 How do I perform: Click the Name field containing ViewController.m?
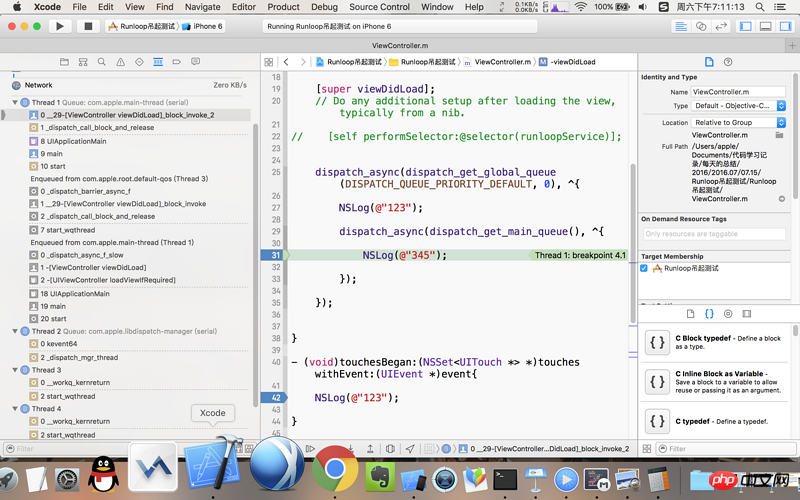[738, 91]
